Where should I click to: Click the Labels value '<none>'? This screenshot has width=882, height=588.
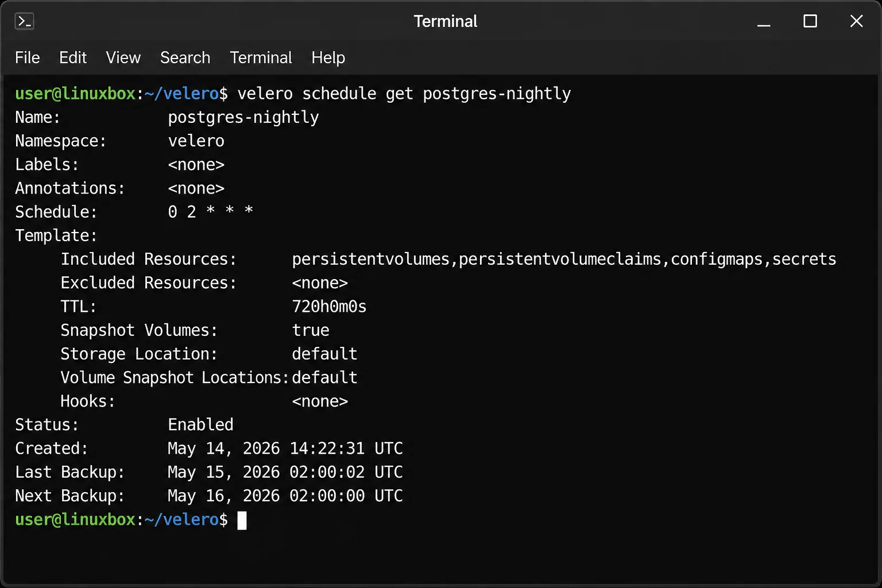[x=196, y=165]
